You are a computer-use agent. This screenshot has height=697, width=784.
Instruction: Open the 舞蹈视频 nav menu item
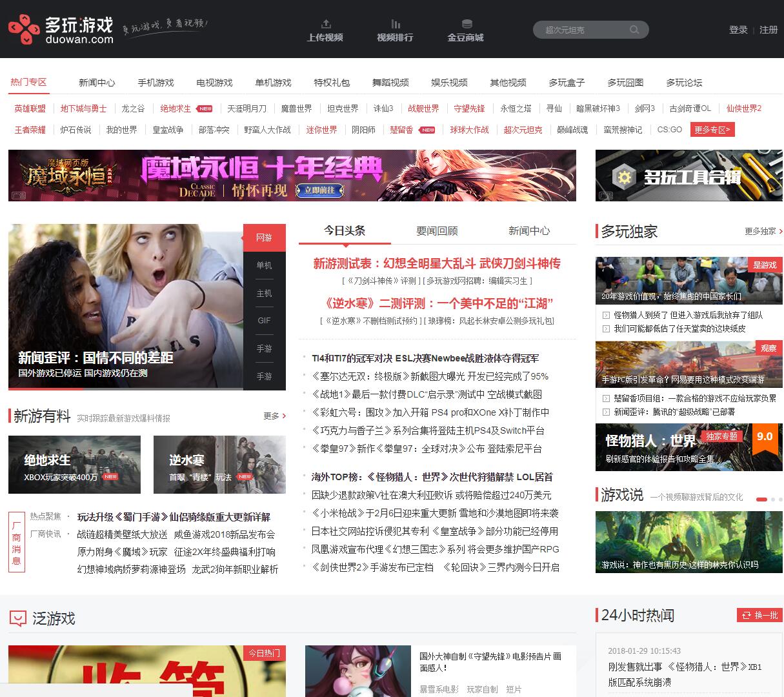[390, 83]
